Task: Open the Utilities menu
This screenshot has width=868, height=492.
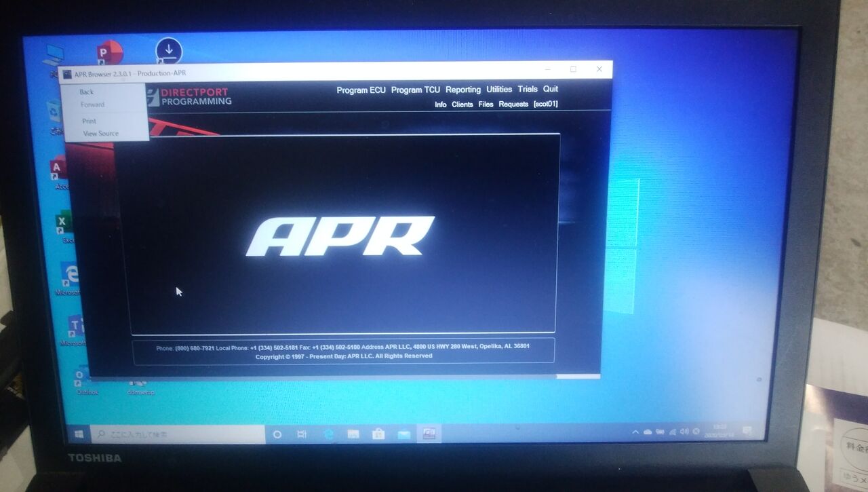Action: pyautogui.click(x=499, y=90)
